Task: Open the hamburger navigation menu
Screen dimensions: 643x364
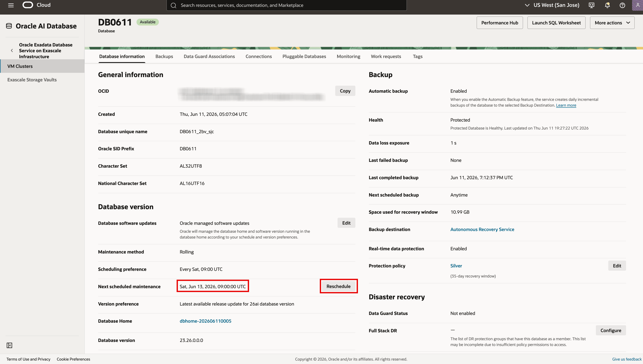Action: (x=11, y=5)
